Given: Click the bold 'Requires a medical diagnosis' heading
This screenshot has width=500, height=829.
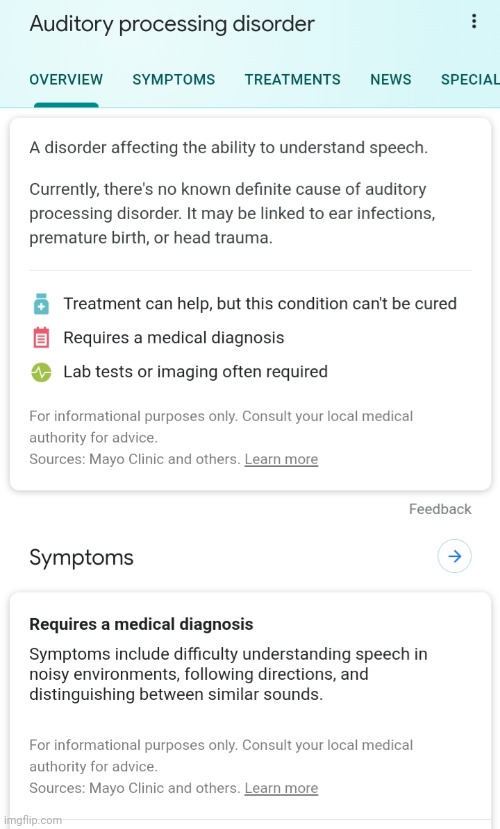Looking at the screenshot, I should [x=141, y=624].
